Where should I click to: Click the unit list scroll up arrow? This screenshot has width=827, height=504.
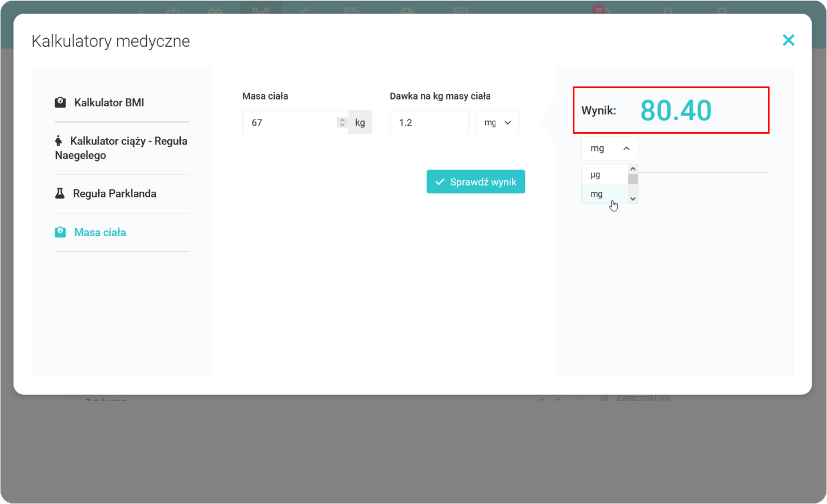(633, 169)
